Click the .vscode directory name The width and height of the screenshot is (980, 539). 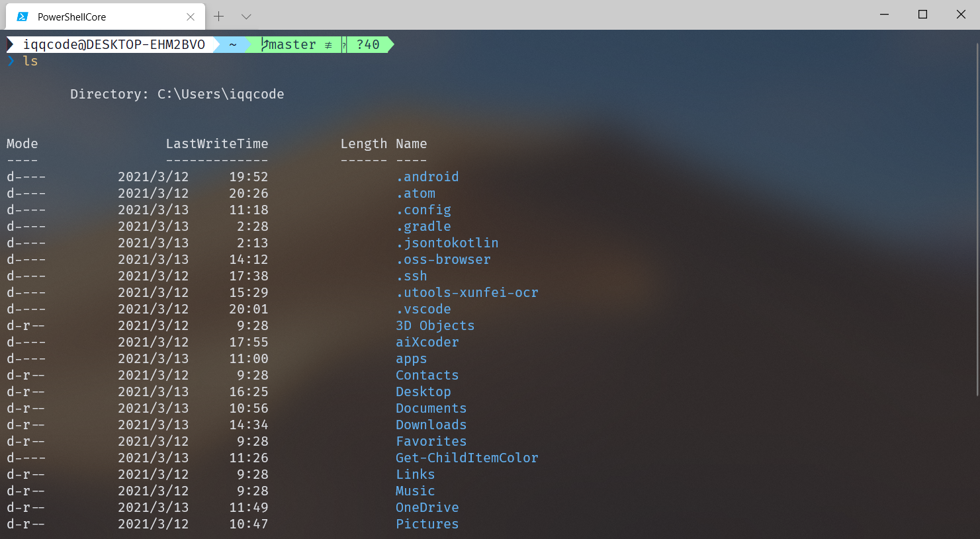coord(423,309)
